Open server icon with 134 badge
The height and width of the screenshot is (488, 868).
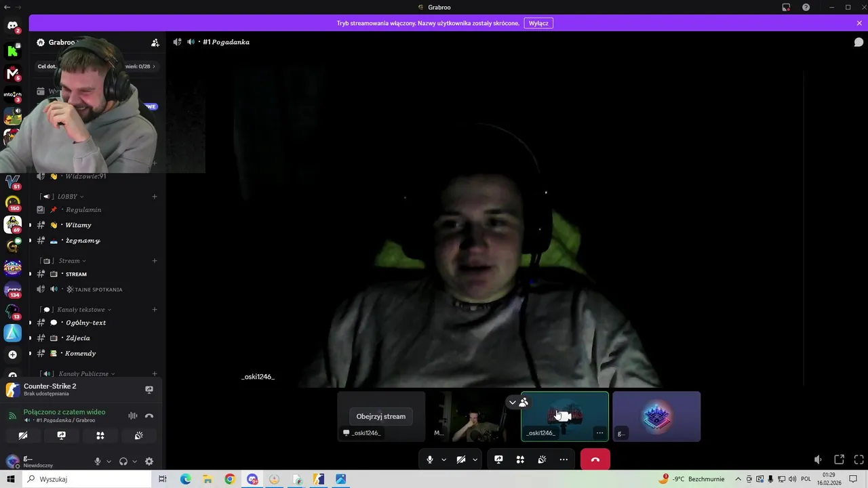(x=12, y=289)
